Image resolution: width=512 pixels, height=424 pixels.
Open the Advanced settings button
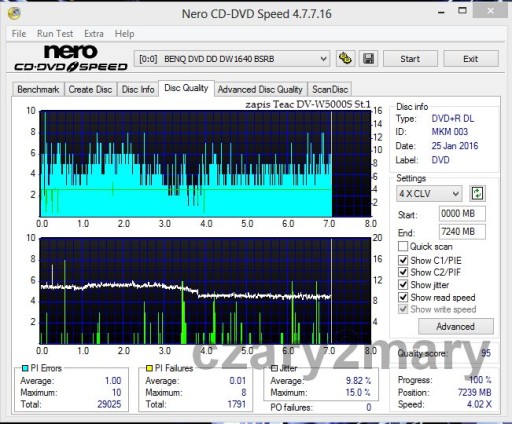456,326
